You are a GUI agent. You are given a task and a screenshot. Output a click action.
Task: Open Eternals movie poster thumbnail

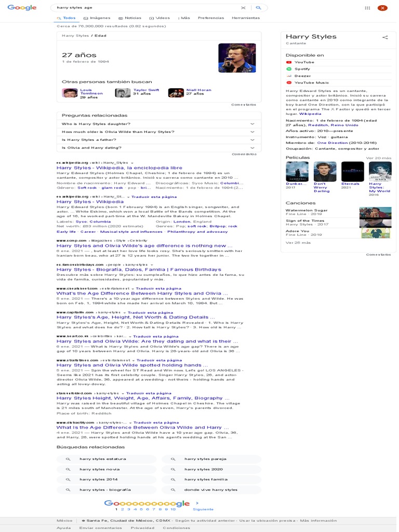pos(353,171)
